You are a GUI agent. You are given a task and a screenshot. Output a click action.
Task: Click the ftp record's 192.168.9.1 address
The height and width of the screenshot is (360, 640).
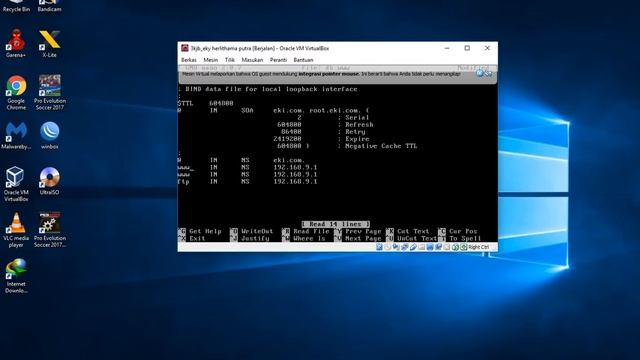click(295, 181)
